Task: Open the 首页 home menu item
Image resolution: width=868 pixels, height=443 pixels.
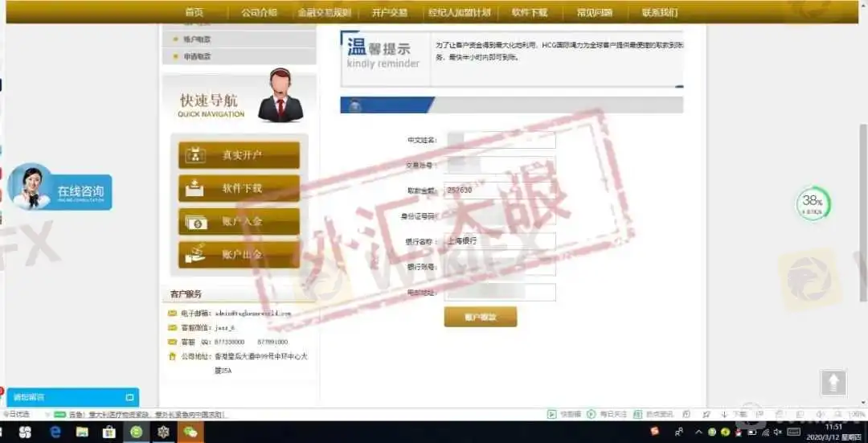Action: pyautogui.click(x=194, y=12)
